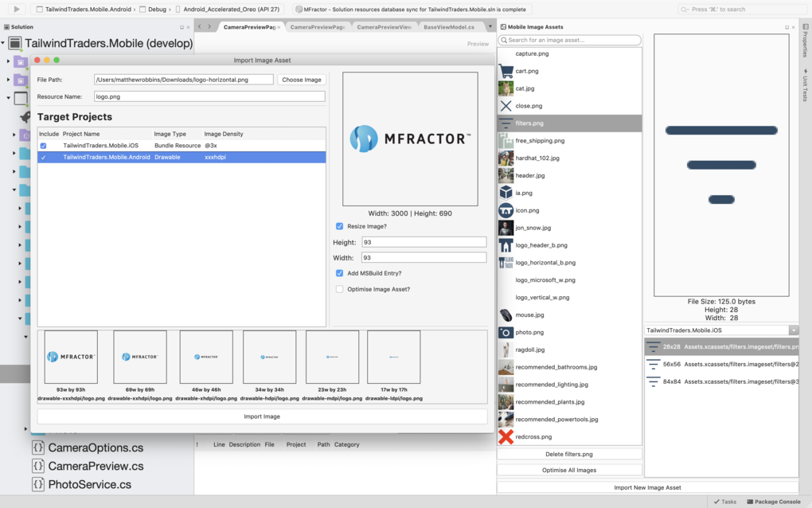
Task: Select capture.png in the asset list
Action: point(570,54)
